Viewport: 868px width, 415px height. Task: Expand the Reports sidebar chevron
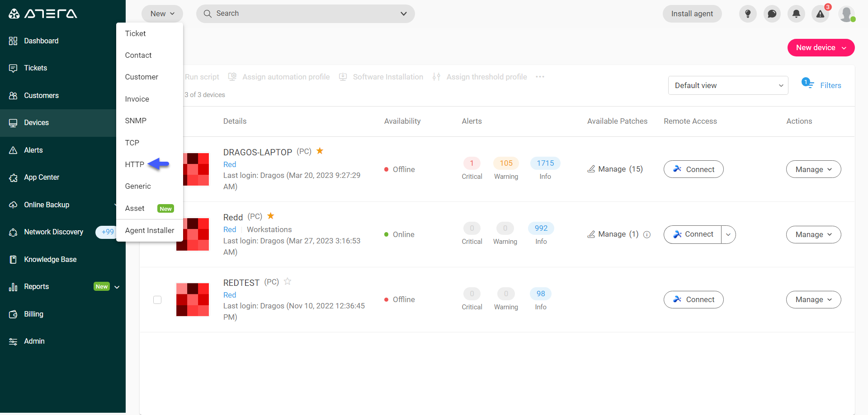tap(117, 287)
